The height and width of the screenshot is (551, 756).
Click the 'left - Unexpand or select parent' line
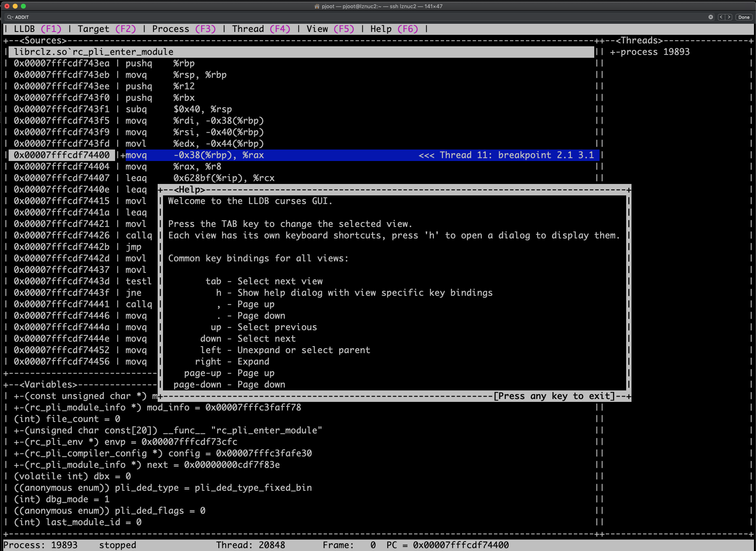point(285,350)
